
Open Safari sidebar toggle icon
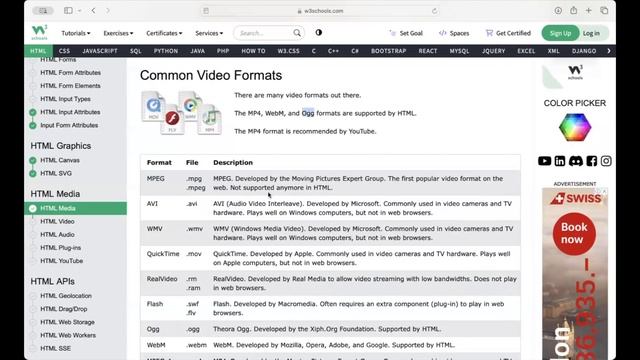68,11
